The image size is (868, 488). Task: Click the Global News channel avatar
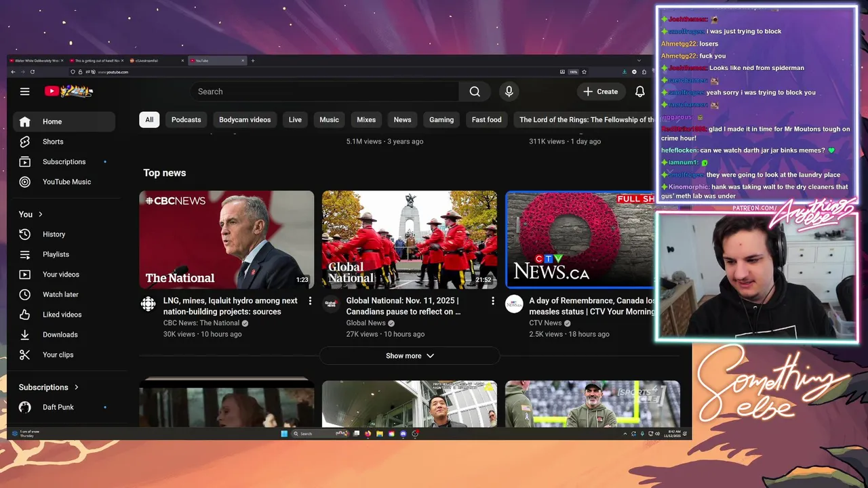[331, 304]
